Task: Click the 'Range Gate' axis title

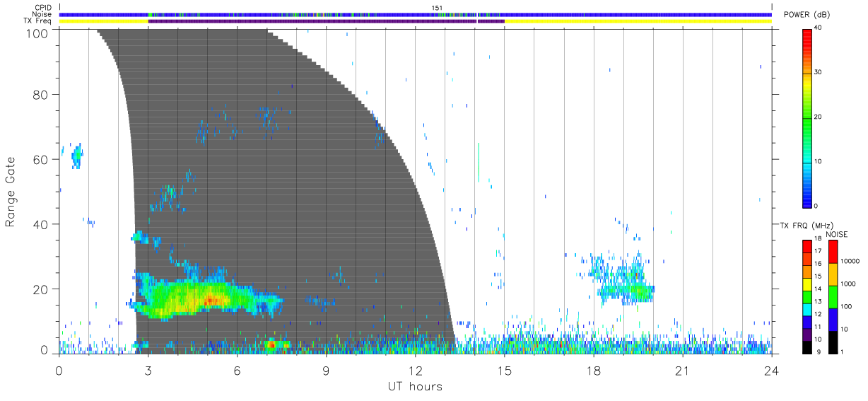Action: click(11, 192)
